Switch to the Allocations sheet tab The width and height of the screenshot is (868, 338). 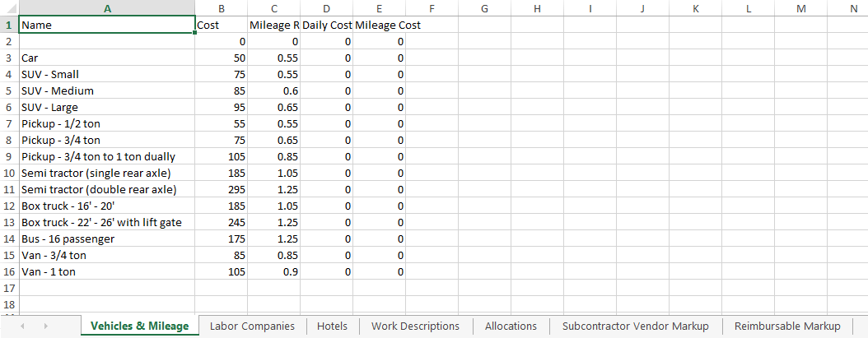pos(511,326)
